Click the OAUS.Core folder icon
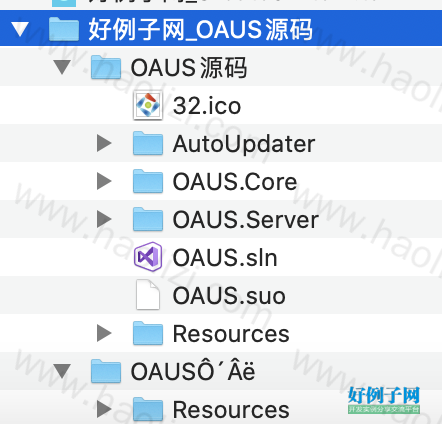 pos(148,181)
